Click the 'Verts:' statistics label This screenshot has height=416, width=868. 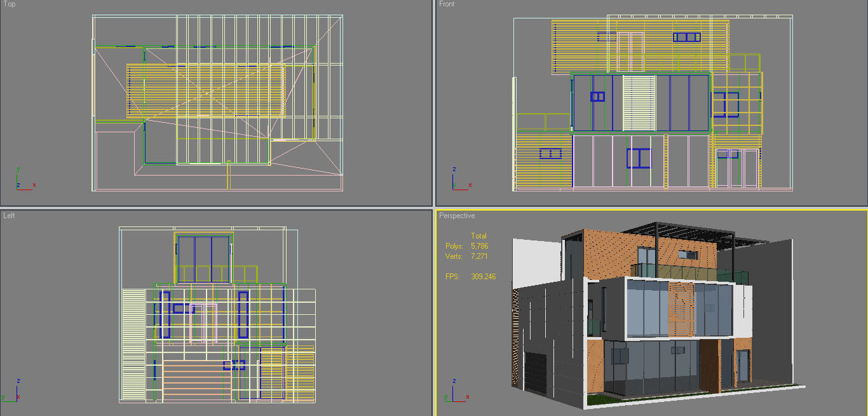coord(454,256)
